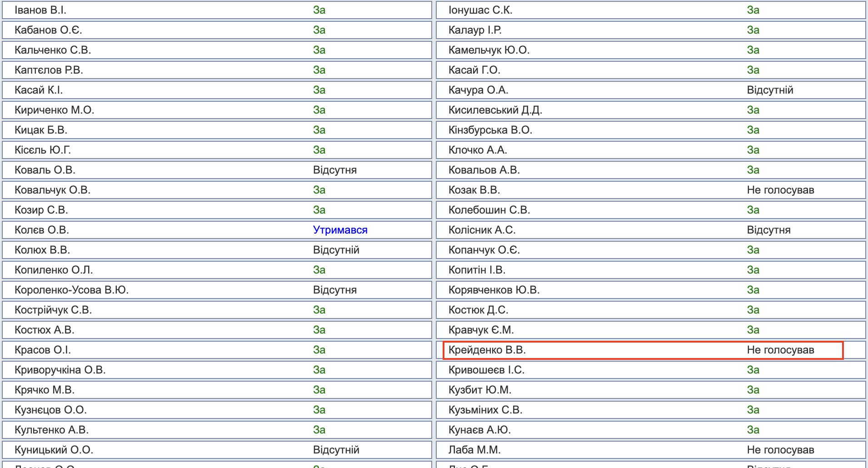Click Кінзбурська В.О. name
This screenshot has width=868, height=468.
point(490,130)
